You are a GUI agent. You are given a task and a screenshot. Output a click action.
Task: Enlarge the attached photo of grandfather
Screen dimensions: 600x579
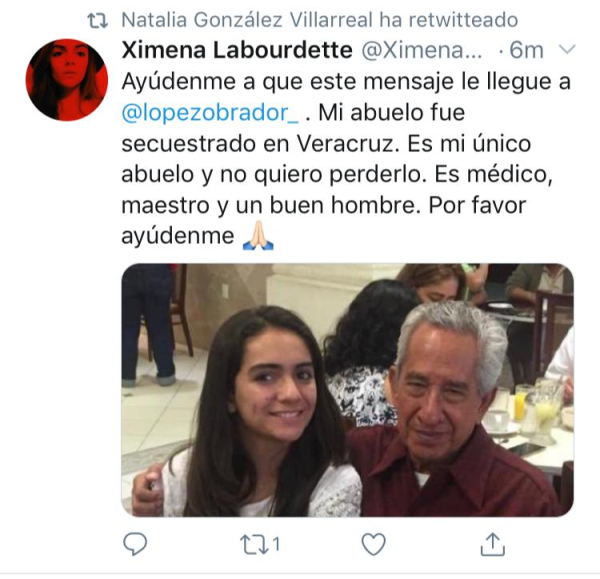coord(347,390)
